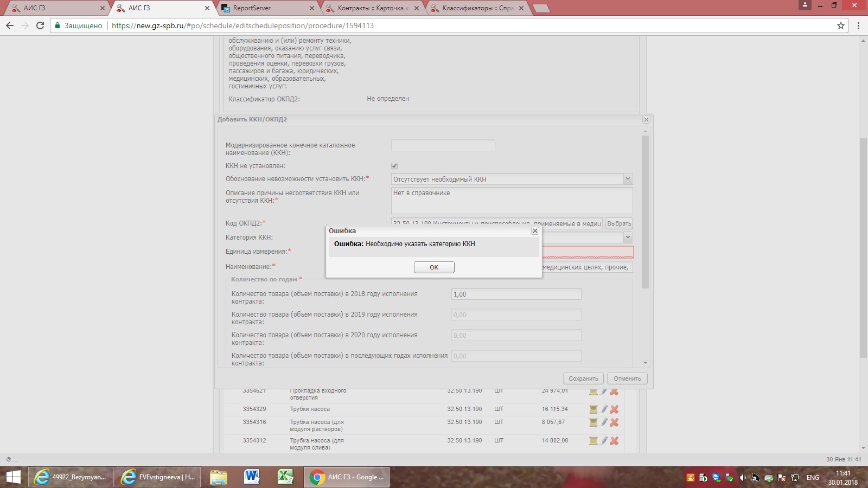Open a new browser tab

point(541,8)
